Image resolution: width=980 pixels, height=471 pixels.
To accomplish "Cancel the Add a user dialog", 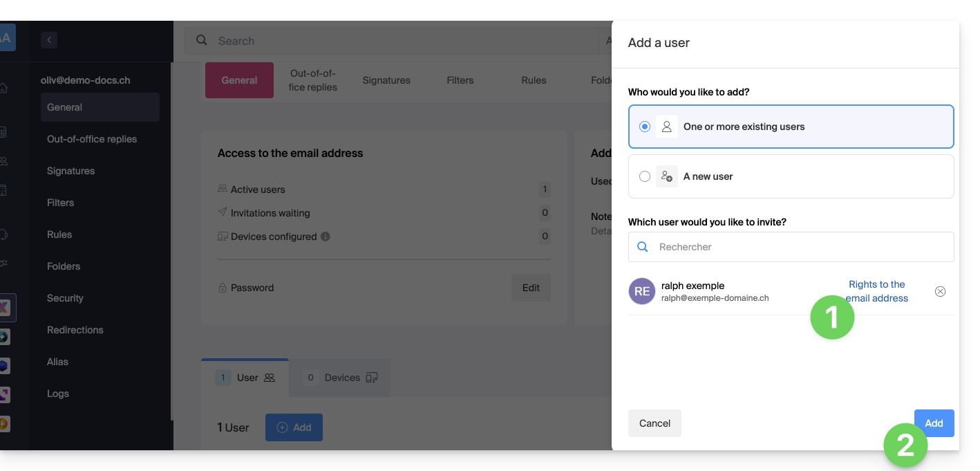I will point(654,423).
